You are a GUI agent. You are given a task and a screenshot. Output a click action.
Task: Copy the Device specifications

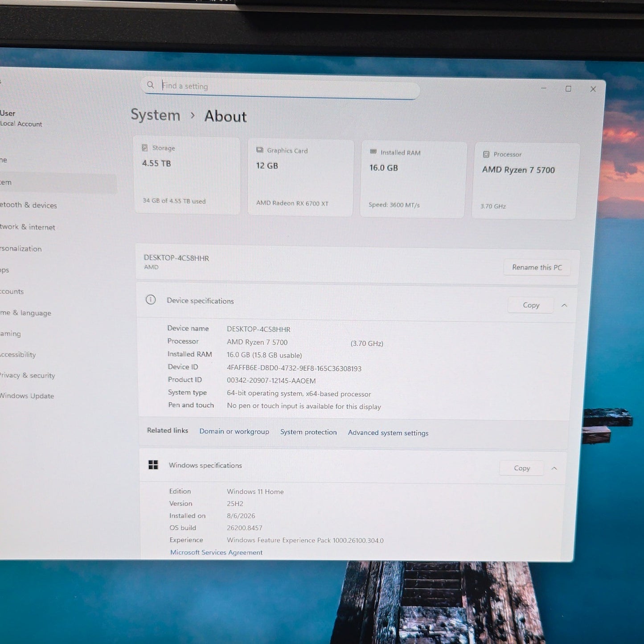click(531, 305)
